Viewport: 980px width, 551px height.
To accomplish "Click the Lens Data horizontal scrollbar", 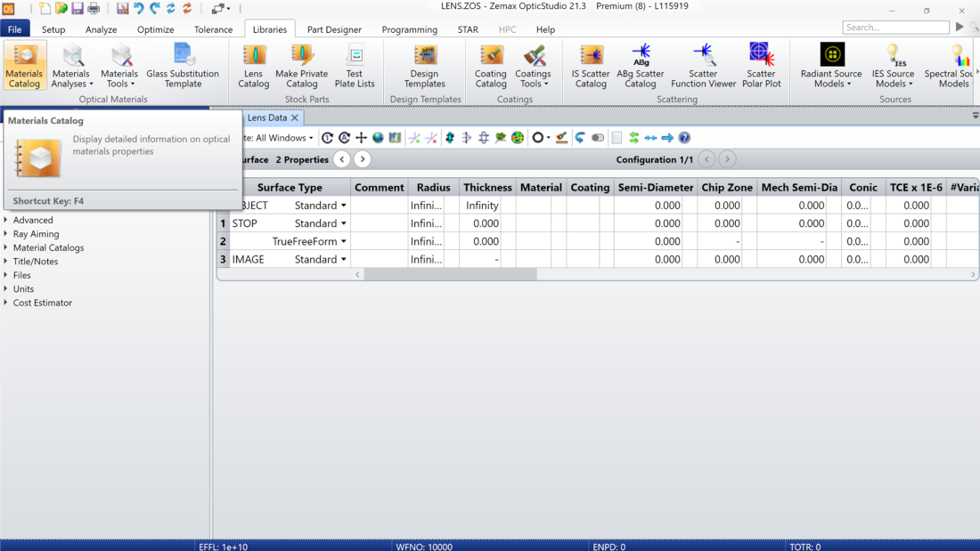I will [x=450, y=274].
